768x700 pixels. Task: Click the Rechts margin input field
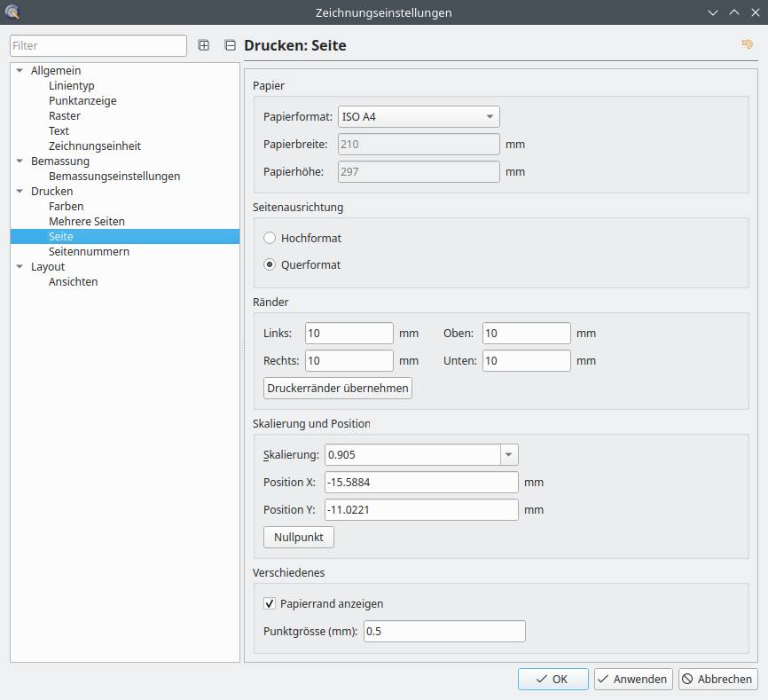click(349, 360)
